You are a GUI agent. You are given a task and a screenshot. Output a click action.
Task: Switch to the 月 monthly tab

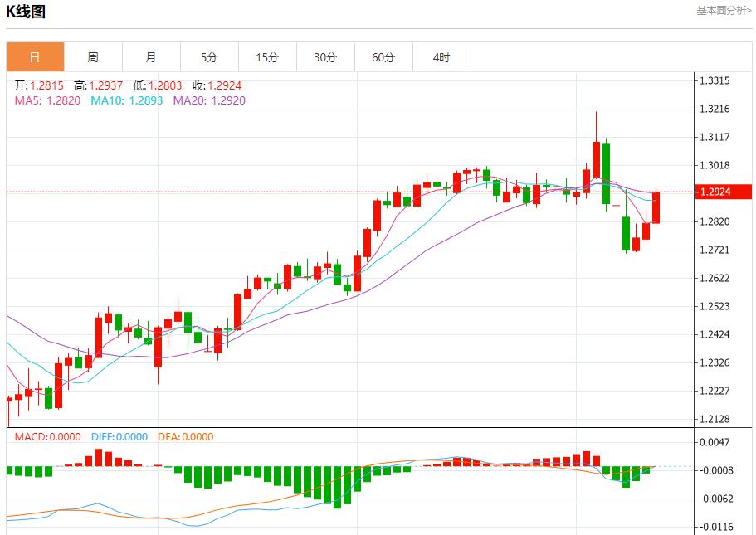click(151, 57)
